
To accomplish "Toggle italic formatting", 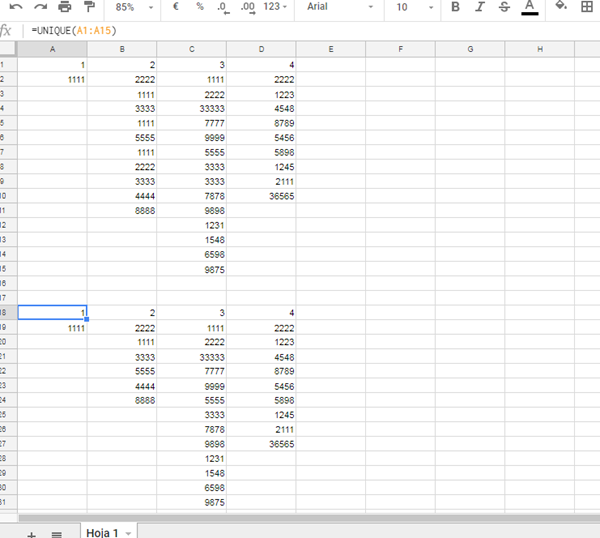I will 480,7.
